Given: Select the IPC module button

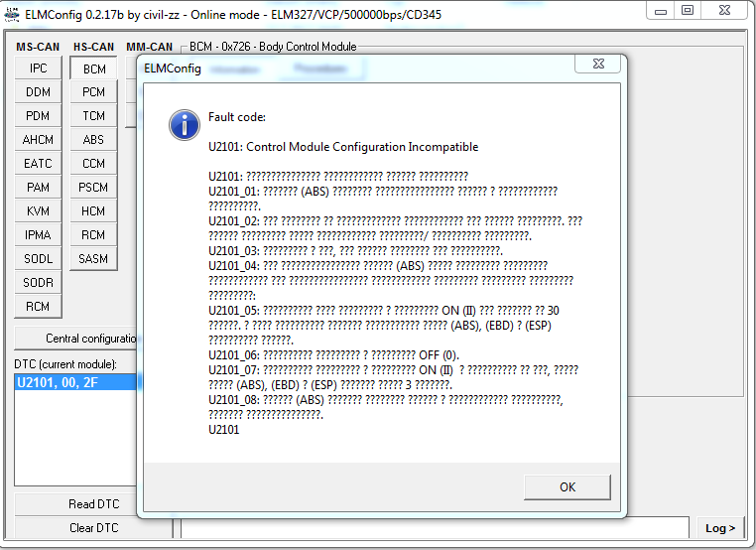Looking at the screenshot, I should (x=38, y=69).
